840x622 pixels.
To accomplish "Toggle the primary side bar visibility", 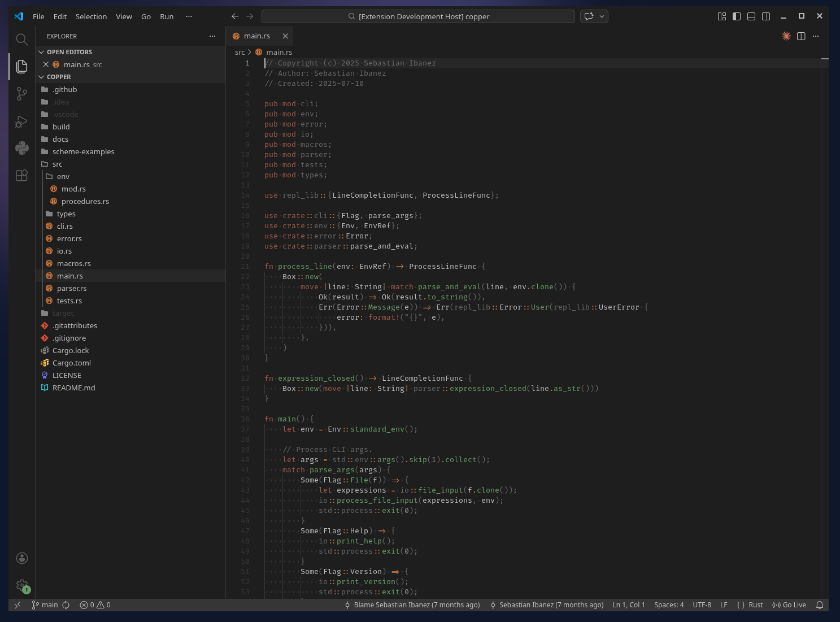I will (737, 16).
